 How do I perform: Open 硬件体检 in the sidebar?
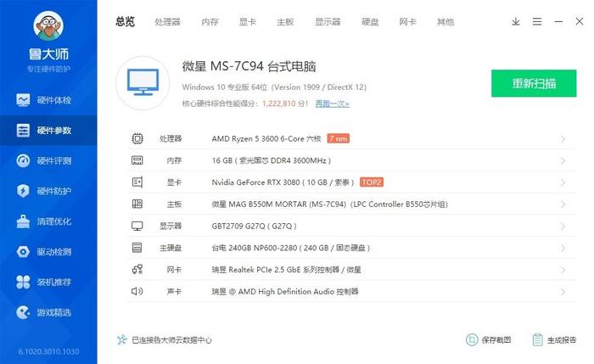pos(48,100)
